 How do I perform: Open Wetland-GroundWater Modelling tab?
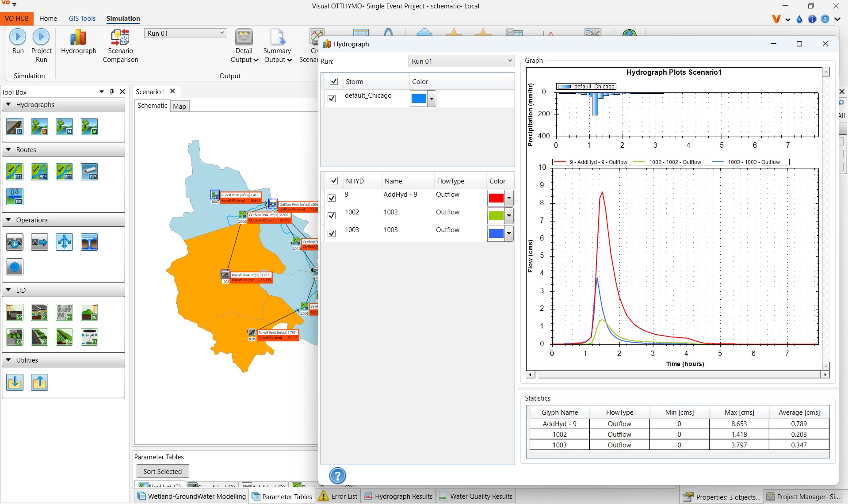[x=191, y=496]
